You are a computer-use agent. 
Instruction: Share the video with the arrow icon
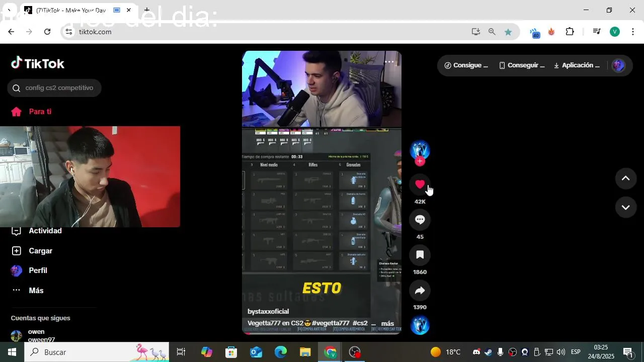[x=420, y=290]
